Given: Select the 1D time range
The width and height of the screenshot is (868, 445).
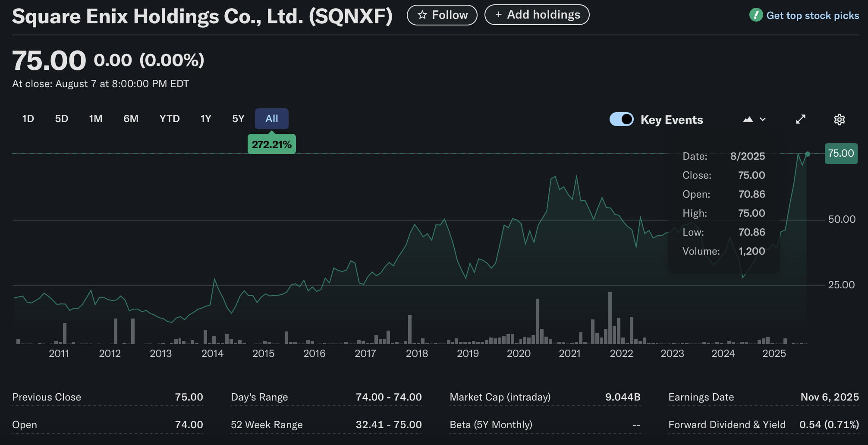Looking at the screenshot, I should pos(28,119).
